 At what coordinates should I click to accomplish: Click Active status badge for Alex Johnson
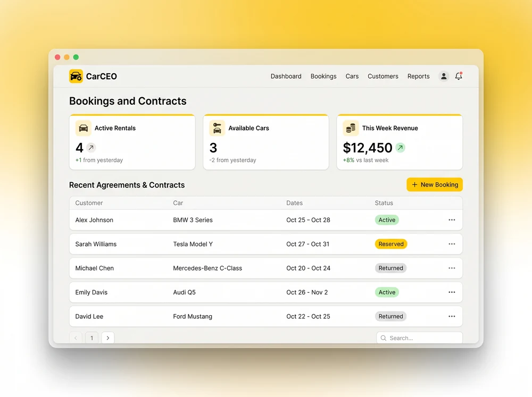[x=387, y=220]
